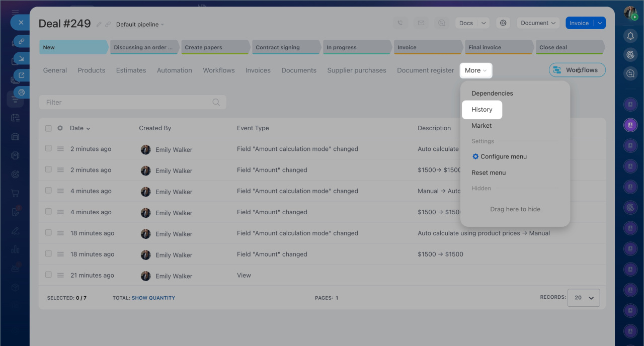Select checkbox for the 21 minutes ago row
The image size is (644, 346).
click(48, 275)
